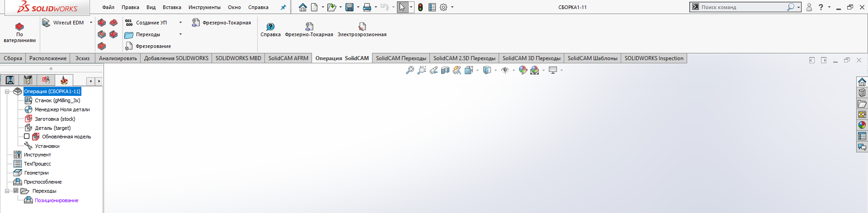This screenshot has width=868, height=213.
Task: Open the View Settings monitor dropdown arrow
Action: pos(561,70)
